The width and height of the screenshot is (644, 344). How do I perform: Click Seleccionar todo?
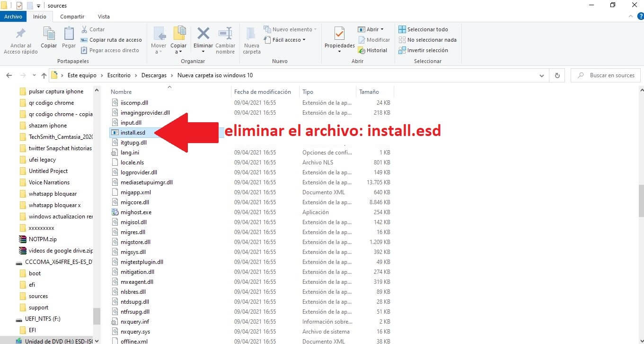click(423, 29)
